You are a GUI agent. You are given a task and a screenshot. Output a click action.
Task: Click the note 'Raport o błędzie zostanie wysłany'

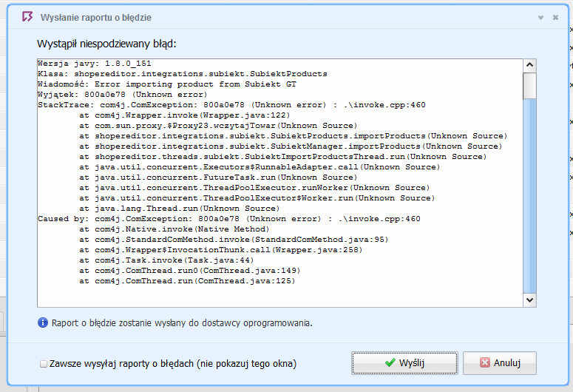tap(182, 323)
